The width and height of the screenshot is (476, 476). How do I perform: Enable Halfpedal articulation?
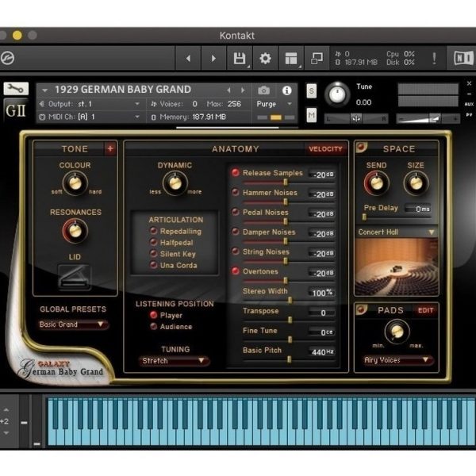pyautogui.click(x=154, y=242)
